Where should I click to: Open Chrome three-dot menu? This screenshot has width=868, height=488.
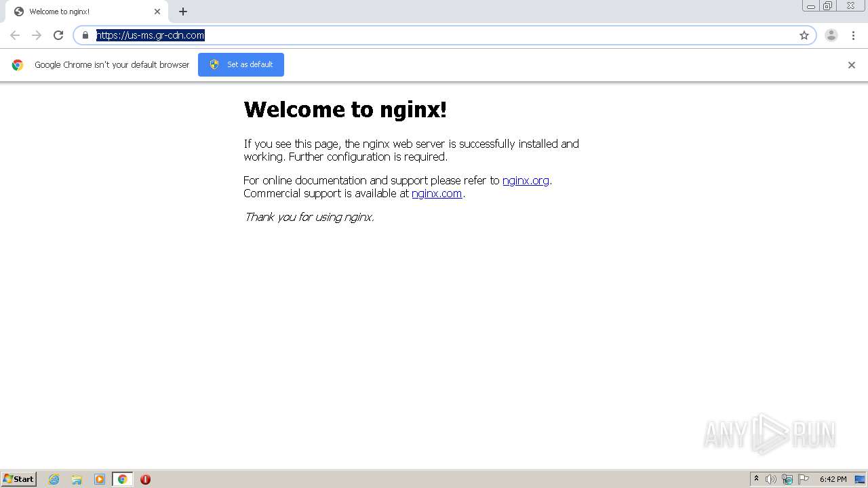[x=853, y=35]
